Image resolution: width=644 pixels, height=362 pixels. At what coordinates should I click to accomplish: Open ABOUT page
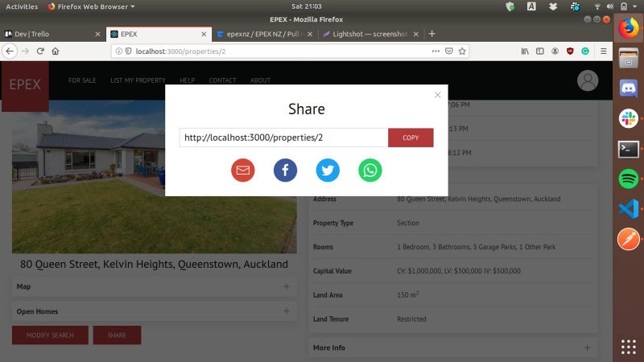(260, 80)
